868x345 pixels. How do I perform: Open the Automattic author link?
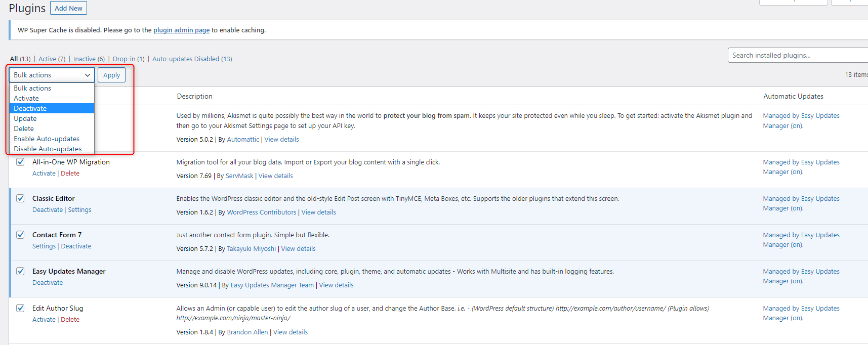(x=243, y=139)
